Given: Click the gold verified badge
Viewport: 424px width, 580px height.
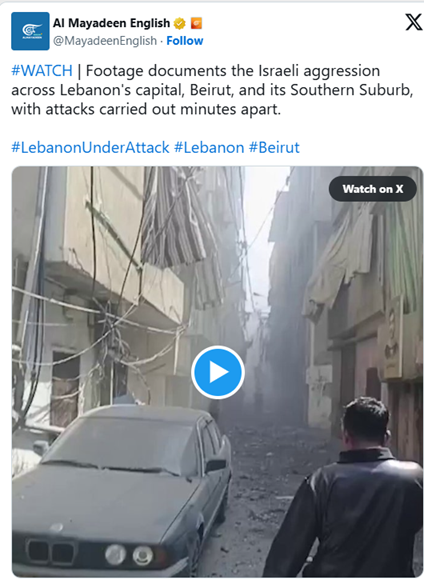Looking at the screenshot, I should pyautogui.click(x=180, y=23).
